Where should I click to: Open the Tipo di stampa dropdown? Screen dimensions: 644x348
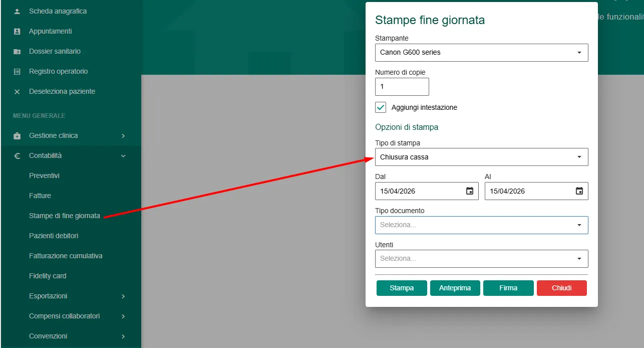[x=481, y=157]
